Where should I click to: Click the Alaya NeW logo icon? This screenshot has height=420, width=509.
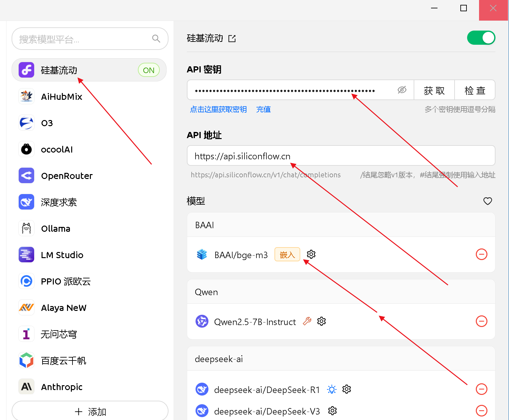click(26, 307)
